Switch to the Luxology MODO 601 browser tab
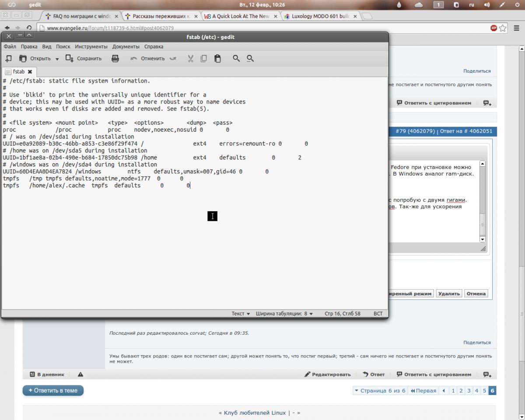The image size is (525, 420). pyautogui.click(x=319, y=16)
